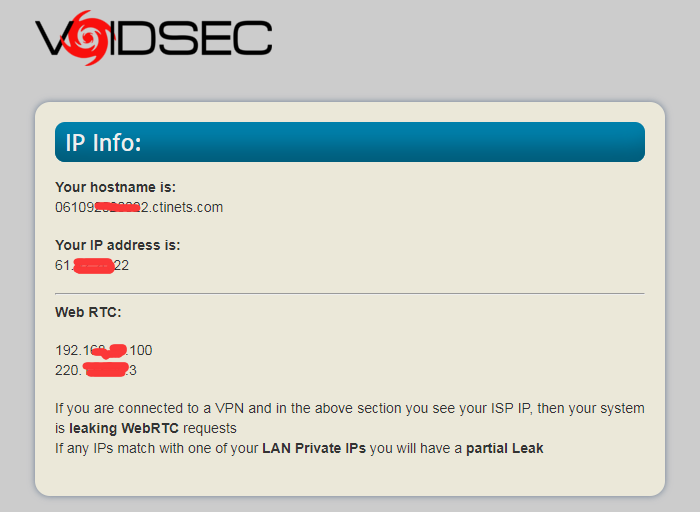Click the IP address starting with 61

[x=92, y=266]
